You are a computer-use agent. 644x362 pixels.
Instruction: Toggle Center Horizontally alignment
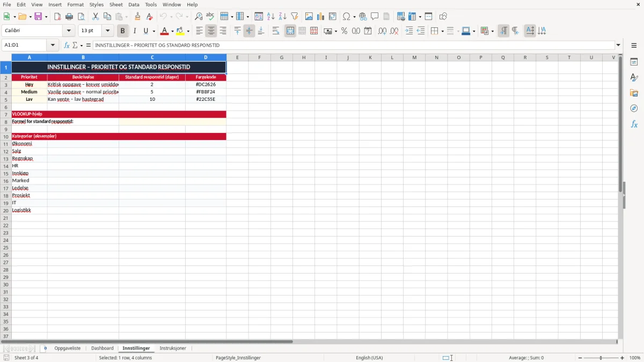pyautogui.click(x=211, y=31)
